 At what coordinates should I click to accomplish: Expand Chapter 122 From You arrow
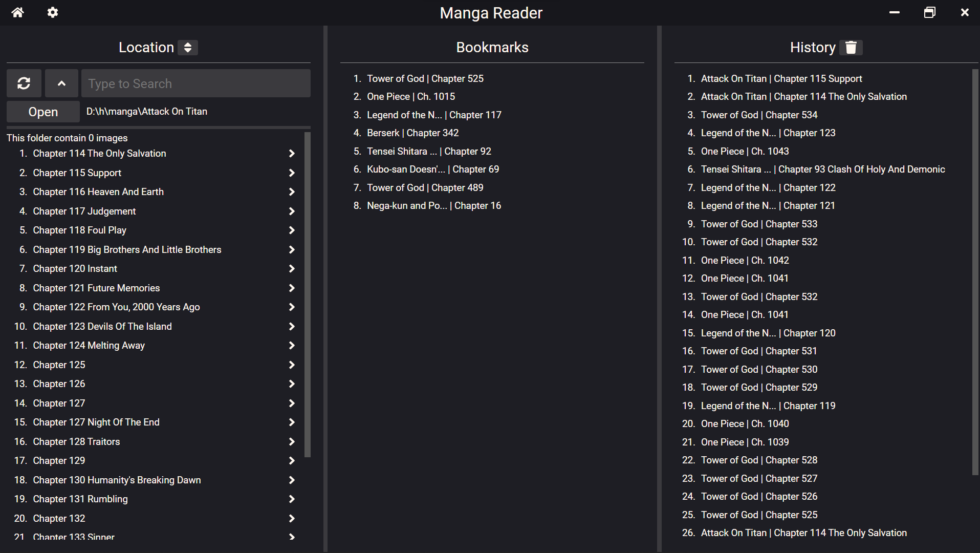pyautogui.click(x=292, y=307)
